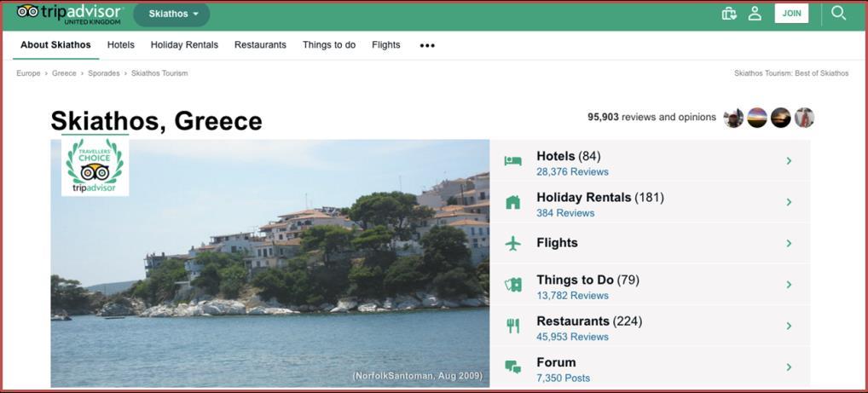Open the 28,376 Reviews link
This screenshot has height=393, width=868.
click(x=572, y=171)
